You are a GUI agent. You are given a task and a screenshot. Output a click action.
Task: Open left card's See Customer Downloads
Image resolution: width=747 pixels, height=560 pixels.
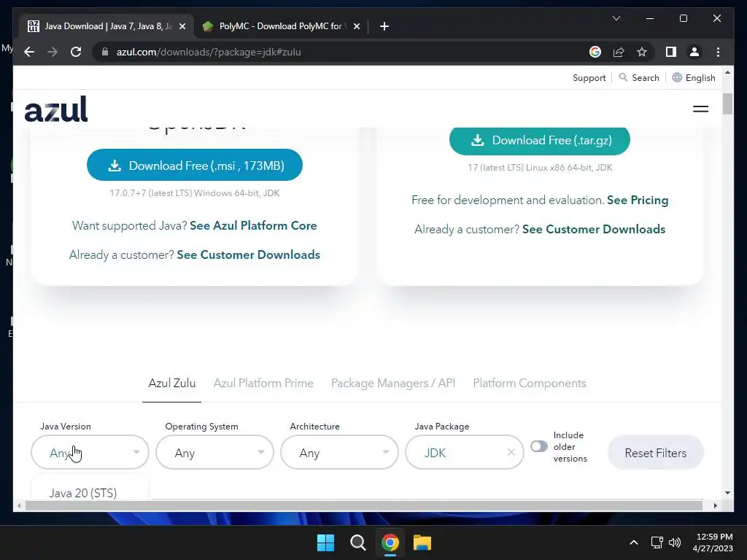[x=248, y=254]
